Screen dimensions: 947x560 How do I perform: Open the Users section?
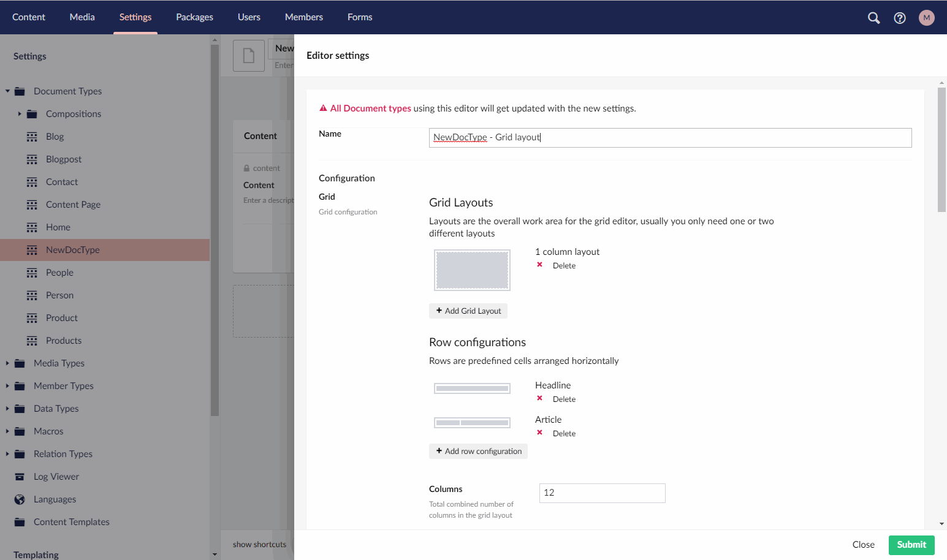point(248,17)
